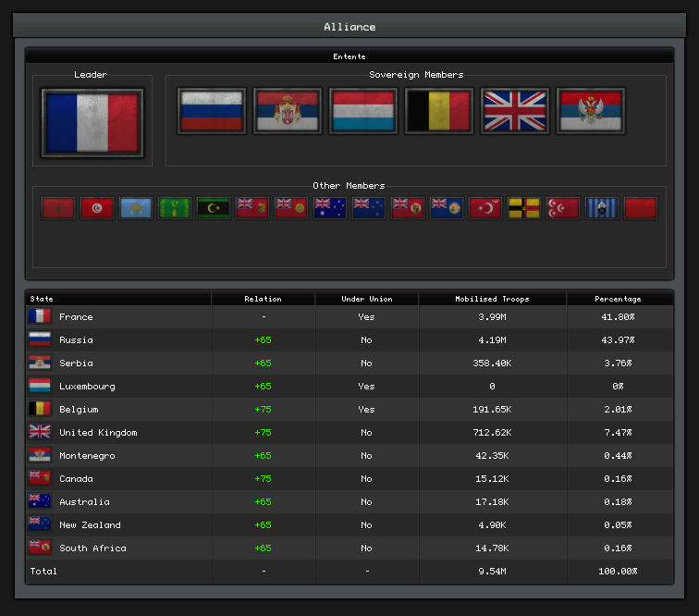The image size is (699, 616).
Task: Select the New Zealand row name
Action: [90, 525]
